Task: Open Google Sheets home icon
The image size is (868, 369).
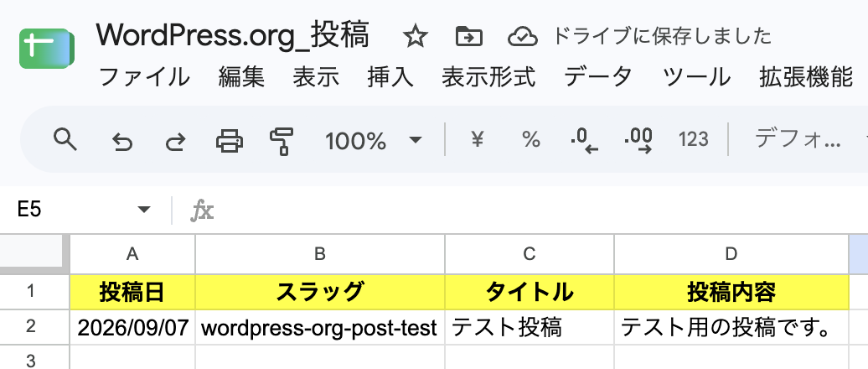Action: coord(47,49)
